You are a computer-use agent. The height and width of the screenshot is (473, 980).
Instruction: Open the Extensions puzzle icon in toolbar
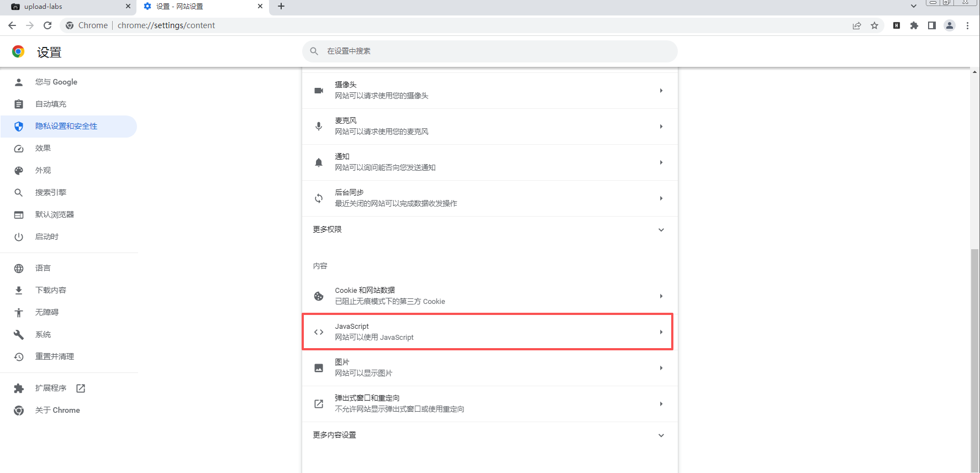[x=914, y=25]
